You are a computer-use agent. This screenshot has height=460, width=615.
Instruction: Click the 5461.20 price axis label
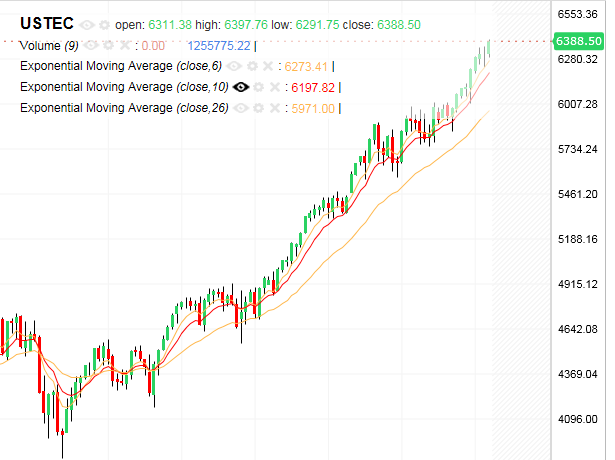click(x=578, y=194)
